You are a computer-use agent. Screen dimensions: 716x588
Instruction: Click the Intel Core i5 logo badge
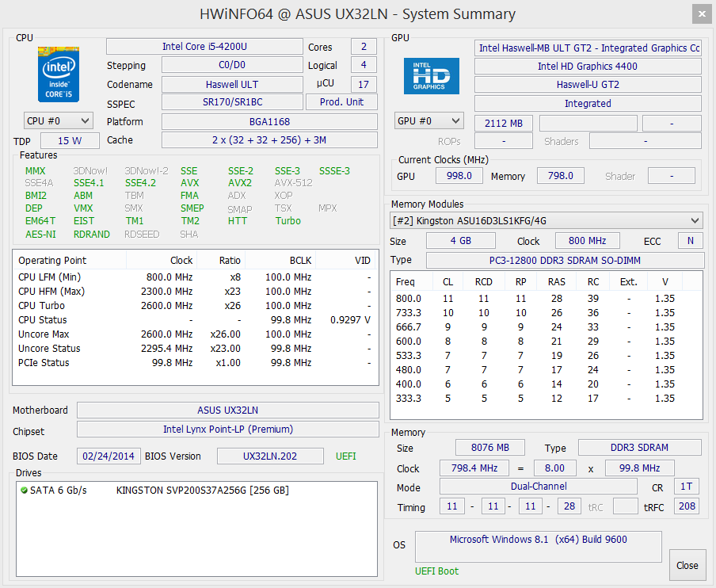[x=59, y=74]
